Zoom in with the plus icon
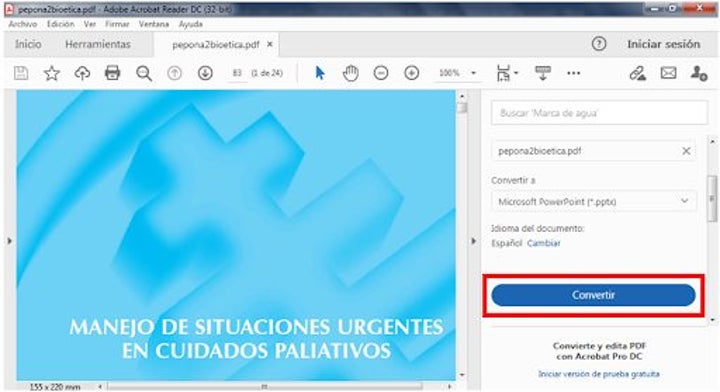 click(x=412, y=73)
